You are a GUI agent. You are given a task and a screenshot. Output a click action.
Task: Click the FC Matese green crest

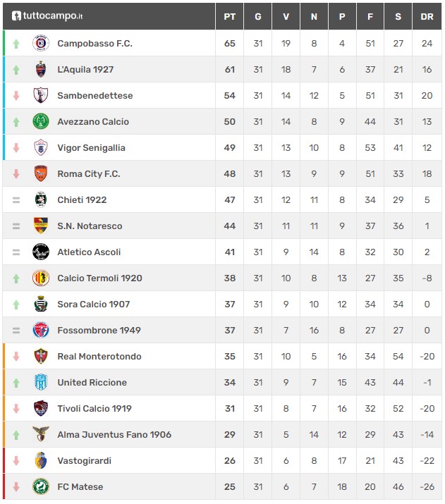[41, 486]
